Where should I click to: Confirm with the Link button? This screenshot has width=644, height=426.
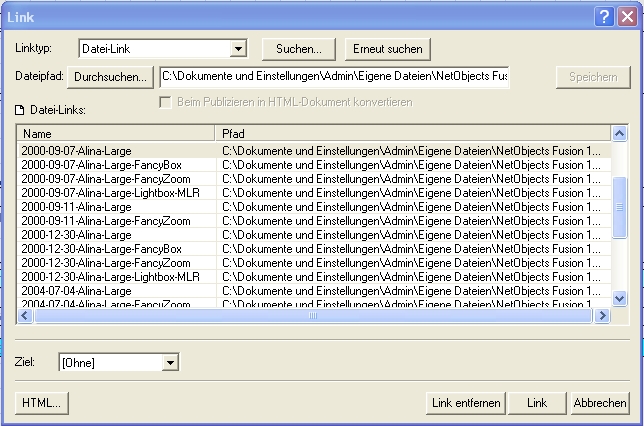click(x=537, y=402)
